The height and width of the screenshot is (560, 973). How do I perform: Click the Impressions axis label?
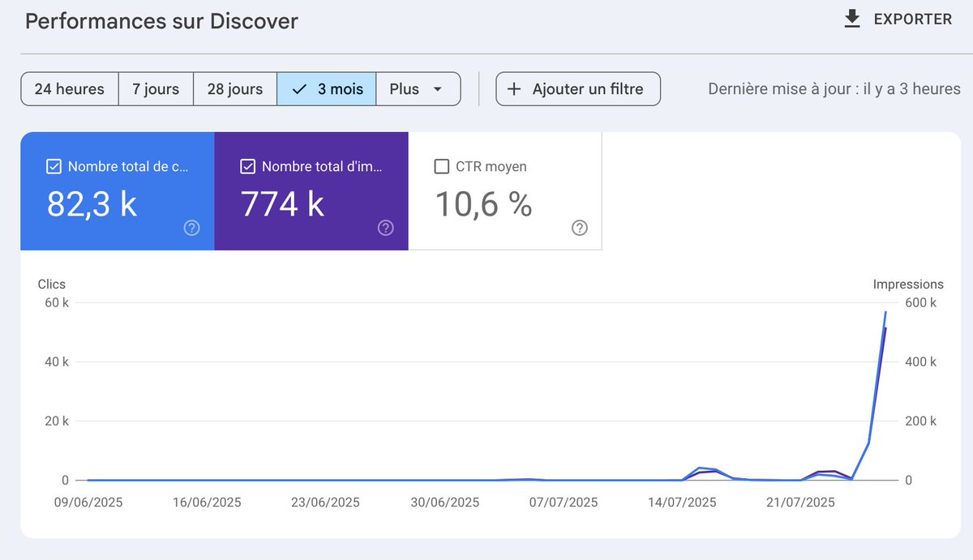pos(908,284)
